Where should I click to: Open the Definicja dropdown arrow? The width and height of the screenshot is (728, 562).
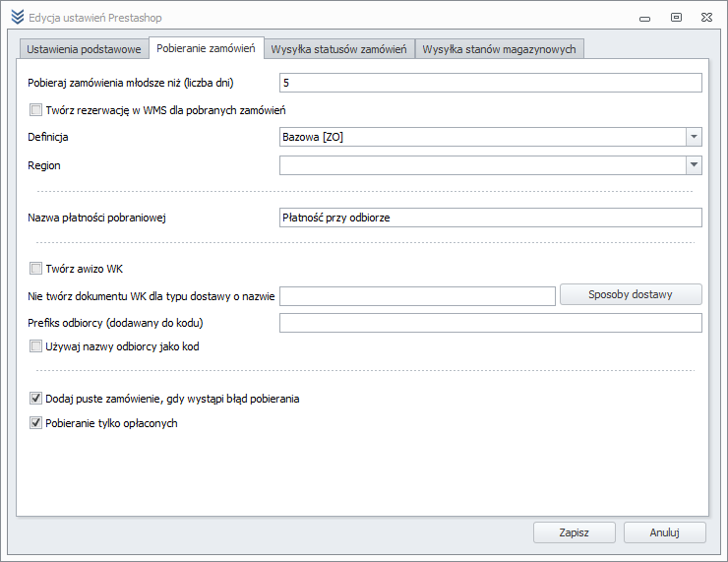694,137
